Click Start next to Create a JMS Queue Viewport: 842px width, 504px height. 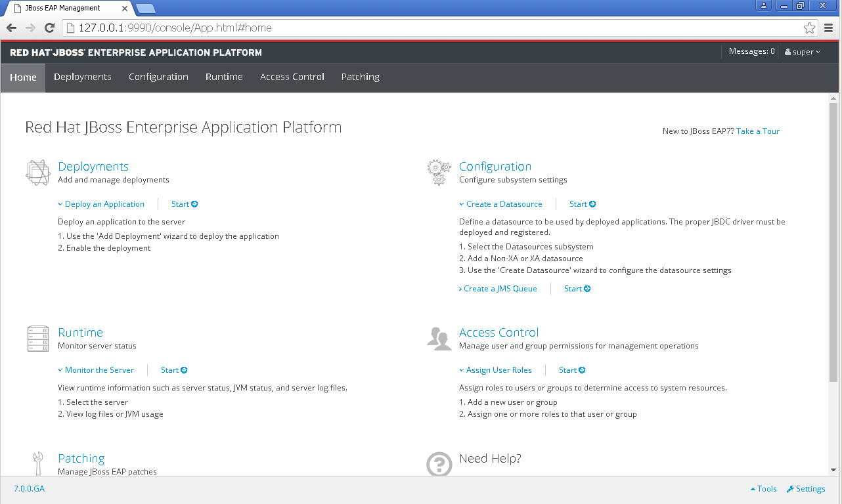pos(577,289)
